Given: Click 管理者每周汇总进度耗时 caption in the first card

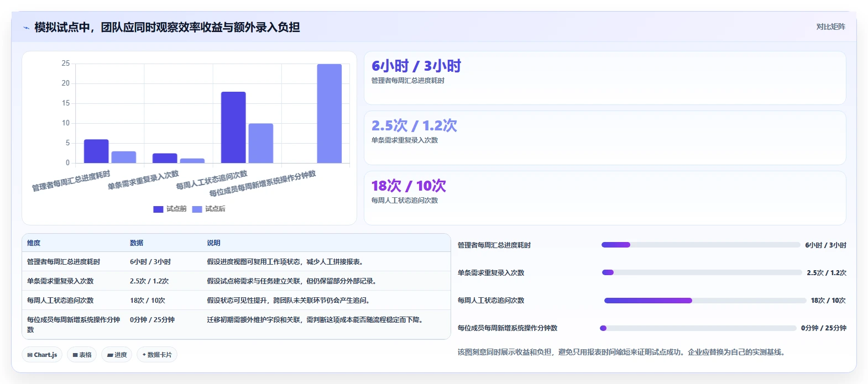Looking at the screenshot, I should [x=408, y=81].
